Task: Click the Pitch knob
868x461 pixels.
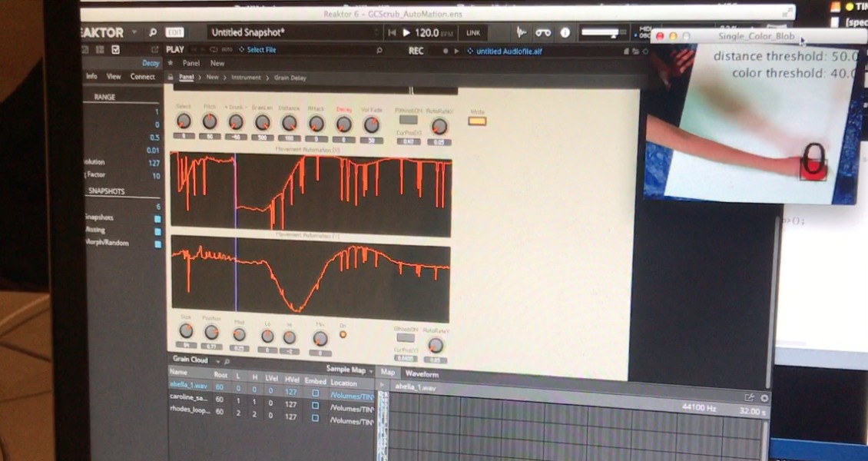Action: click(209, 121)
